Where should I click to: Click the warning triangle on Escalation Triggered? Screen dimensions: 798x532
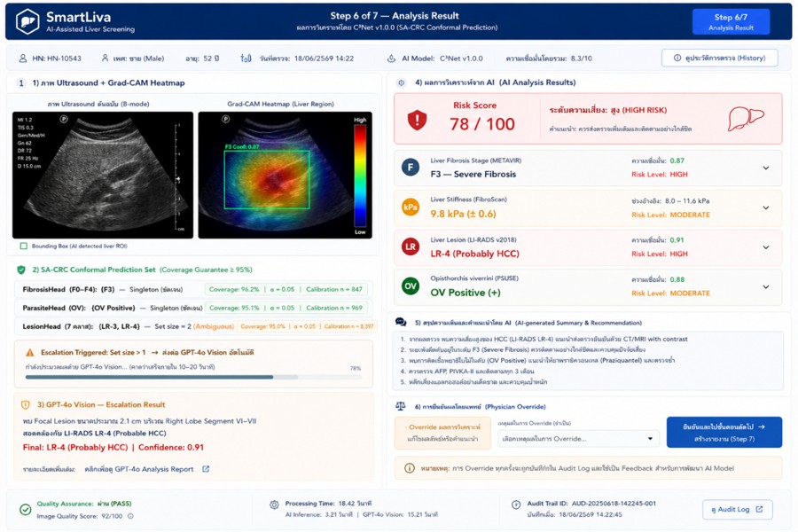(x=30, y=352)
